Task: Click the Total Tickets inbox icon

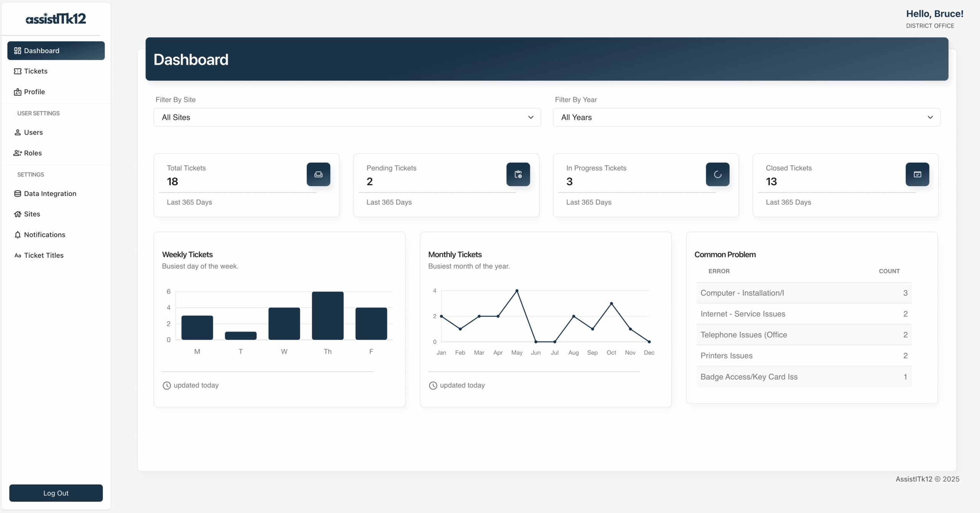Action: pos(318,175)
